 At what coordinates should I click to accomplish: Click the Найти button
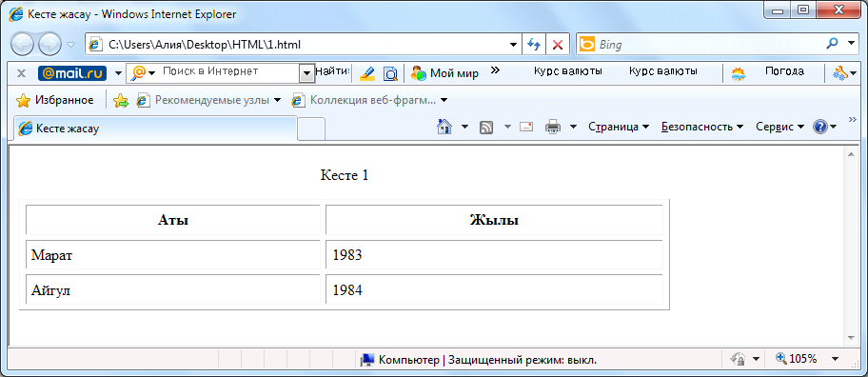332,71
